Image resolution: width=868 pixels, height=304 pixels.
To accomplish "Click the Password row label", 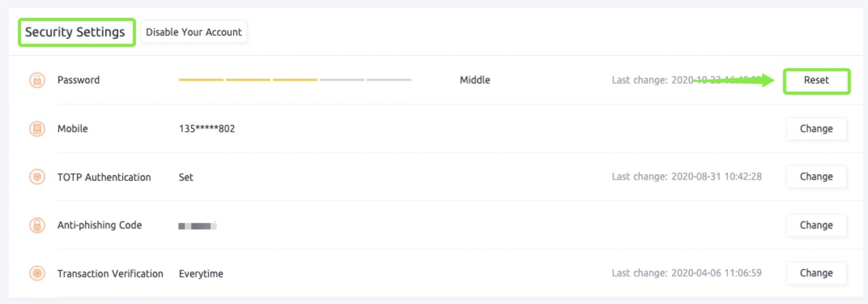I will 79,80.
